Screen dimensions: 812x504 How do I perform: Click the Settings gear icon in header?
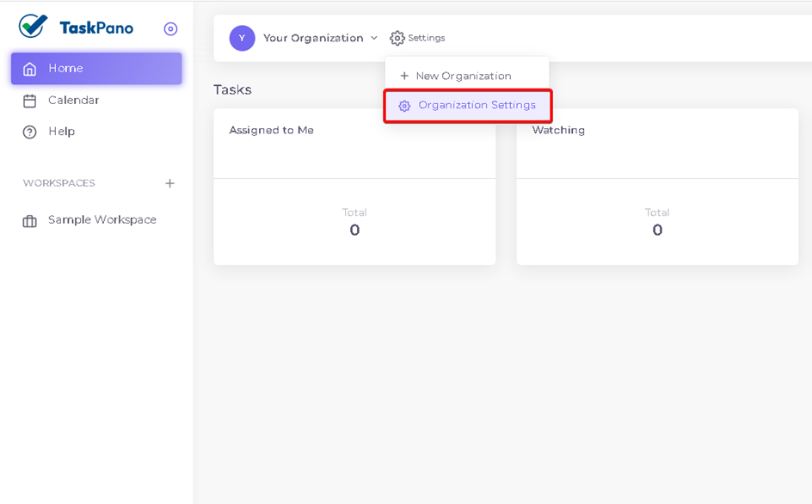click(397, 39)
